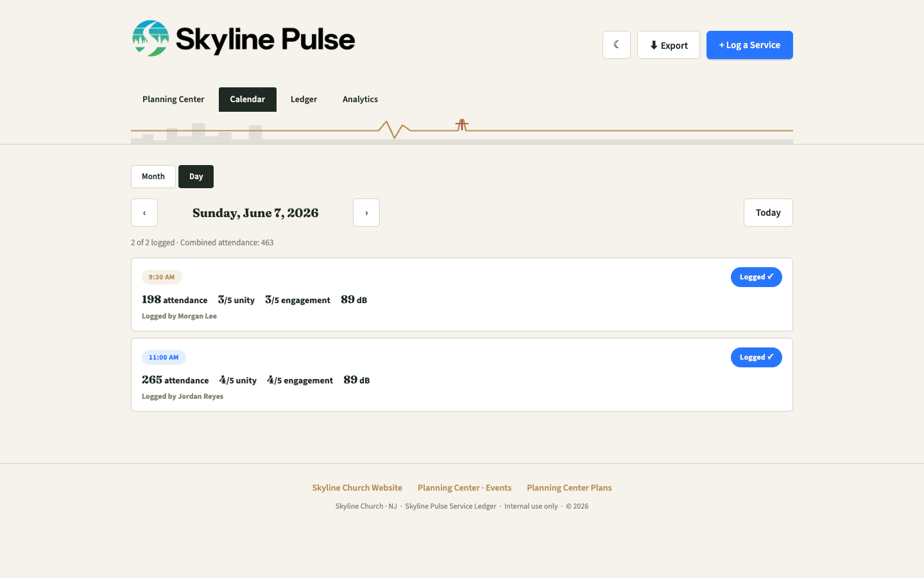Open the Planning Center · Events link
This screenshot has width=924, height=578.
click(x=465, y=488)
